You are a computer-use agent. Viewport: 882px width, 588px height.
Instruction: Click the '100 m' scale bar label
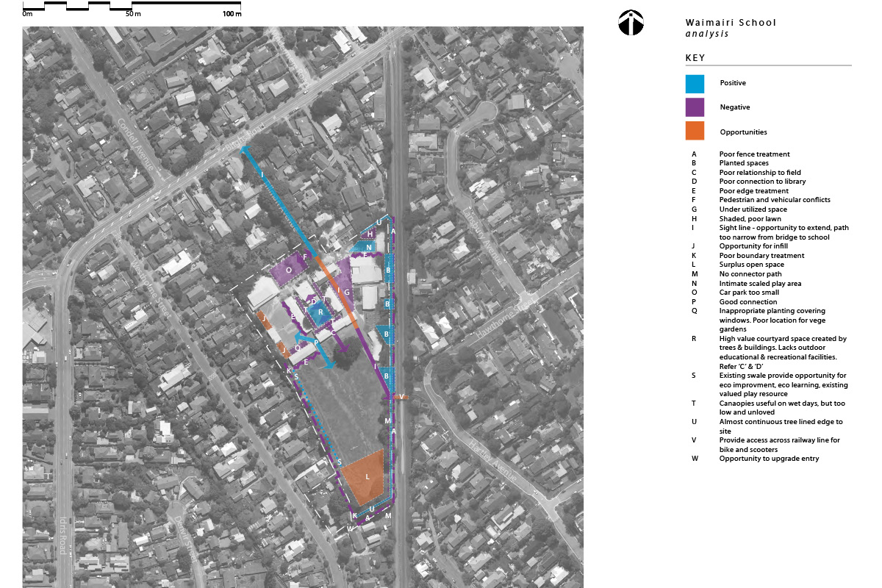(x=232, y=14)
